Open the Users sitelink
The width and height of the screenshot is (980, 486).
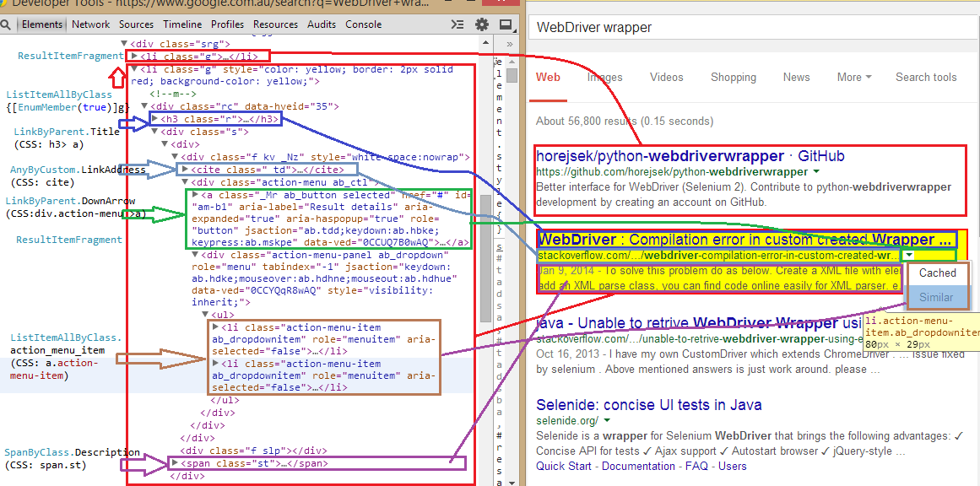[732, 466]
